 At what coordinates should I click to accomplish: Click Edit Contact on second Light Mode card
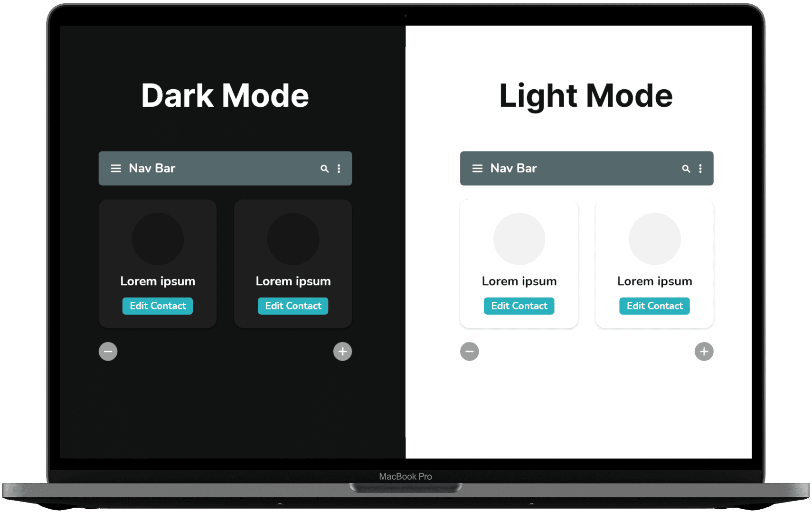[654, 306]
